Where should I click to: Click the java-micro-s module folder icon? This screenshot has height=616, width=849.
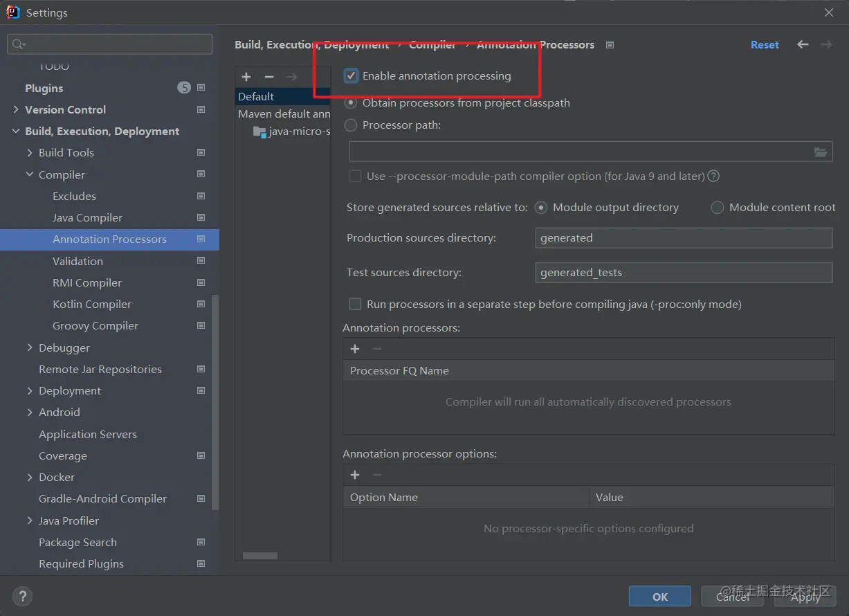[x=260, y=132]
